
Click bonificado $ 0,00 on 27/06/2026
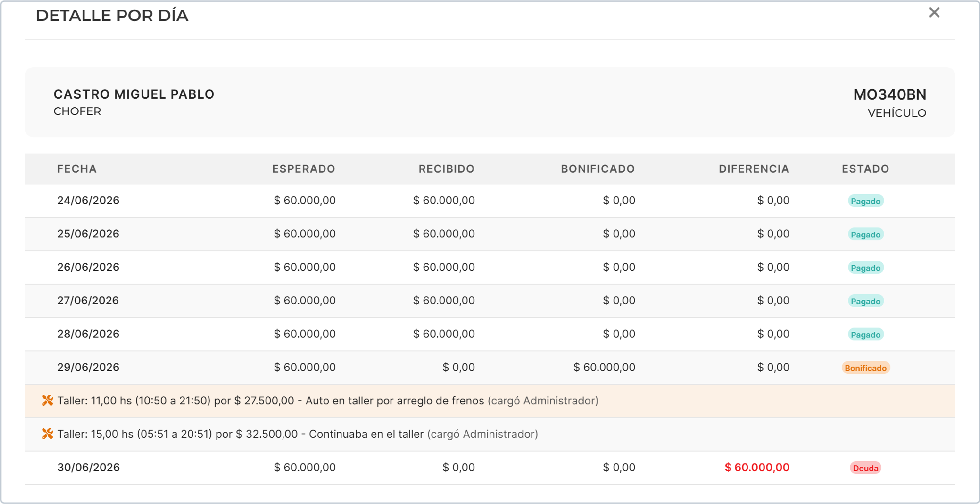coord(619,300)
